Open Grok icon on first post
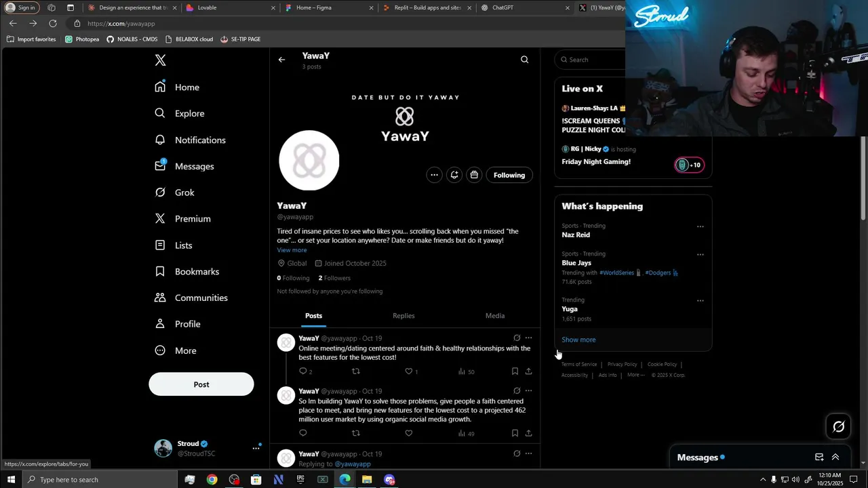 (517, 338)
